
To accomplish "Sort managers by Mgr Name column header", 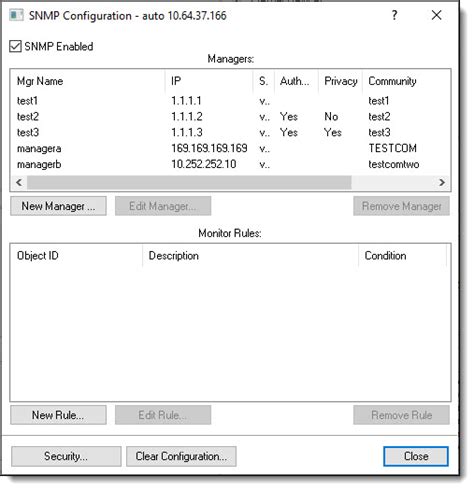I will [x=88, y=81].
